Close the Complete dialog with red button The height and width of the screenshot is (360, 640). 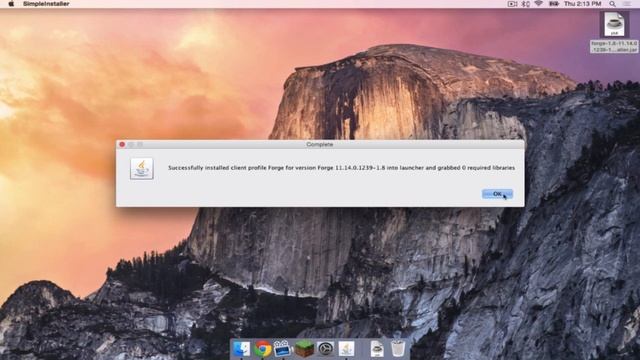point(122,144)
